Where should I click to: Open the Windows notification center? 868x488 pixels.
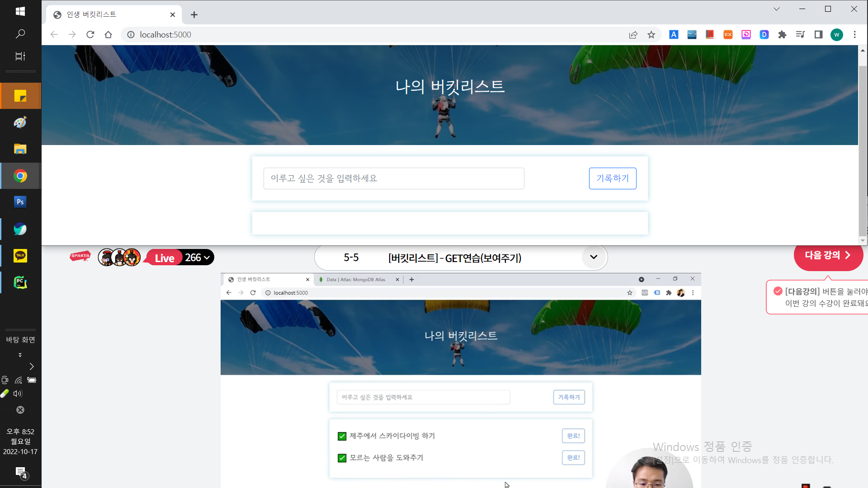pos(21,473)
